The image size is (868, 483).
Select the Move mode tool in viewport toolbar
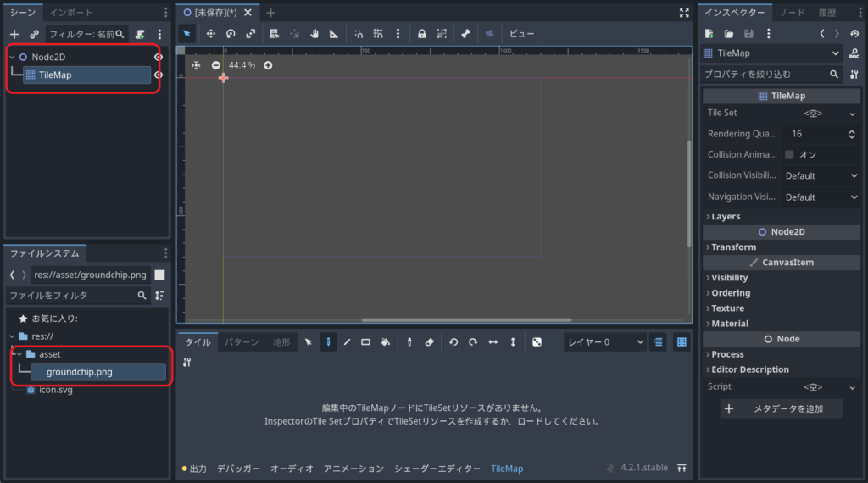211,34
